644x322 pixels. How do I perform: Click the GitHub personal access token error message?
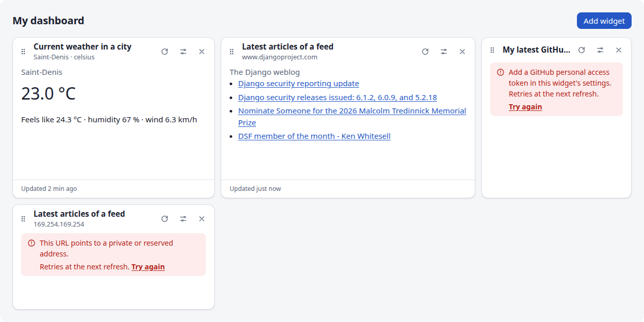[x=560, y=83]
